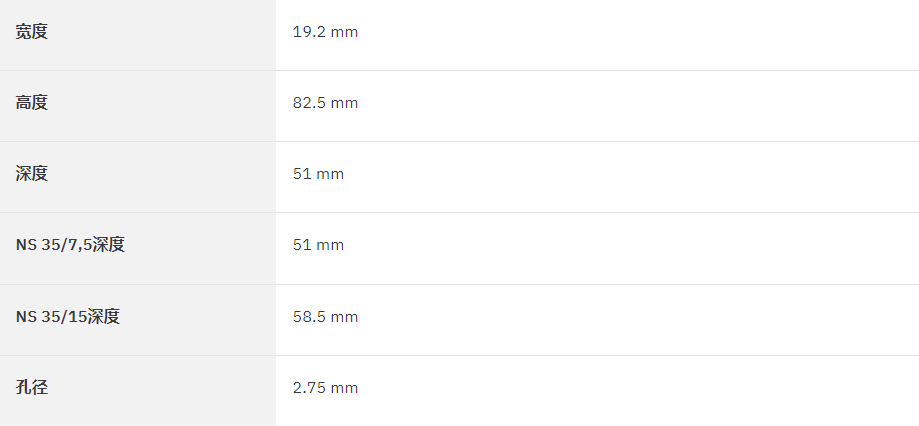
Task: Click the unit mm next to 2.75
Action: click(x=344, y=388)
